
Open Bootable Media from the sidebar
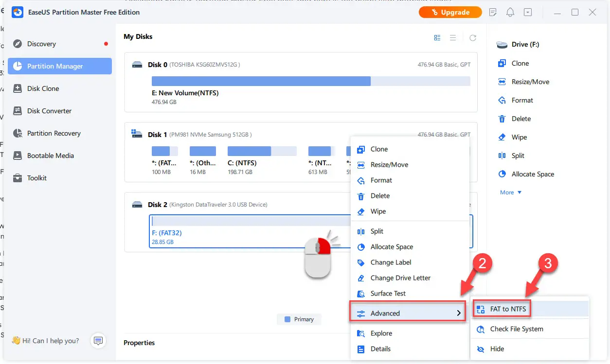pos(60,156)
